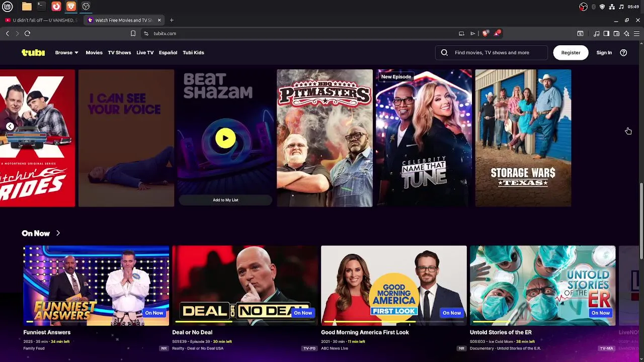Open the Leo AI assistant icon

click(626, 33)
